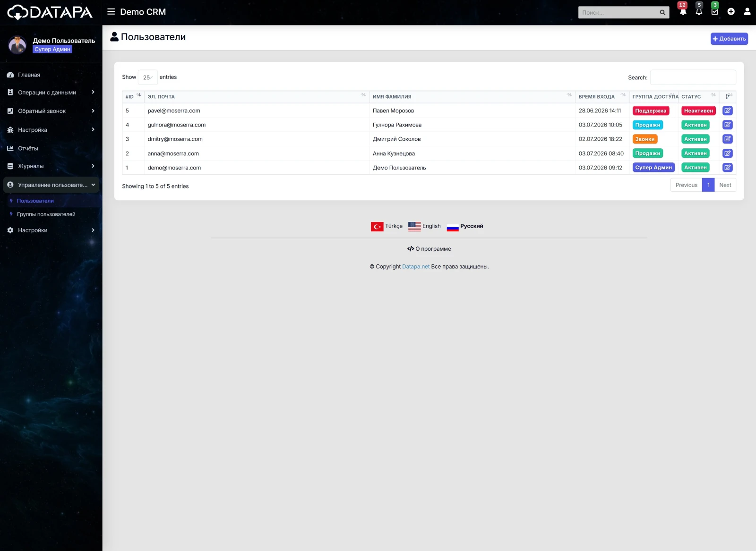The image size is (756, 551).
Task: Open О программе link
Action: click(429, 249)
